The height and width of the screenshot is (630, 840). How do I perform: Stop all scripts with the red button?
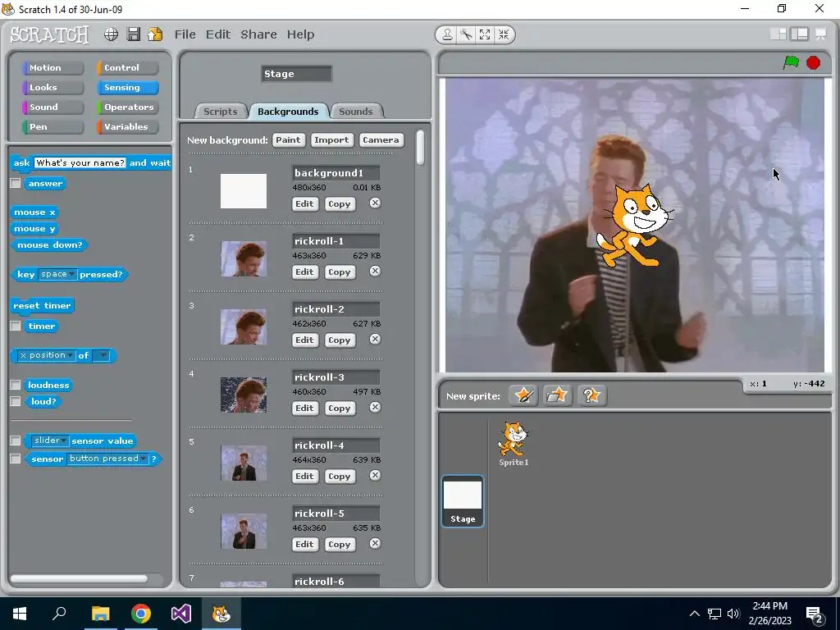(813, 62)
